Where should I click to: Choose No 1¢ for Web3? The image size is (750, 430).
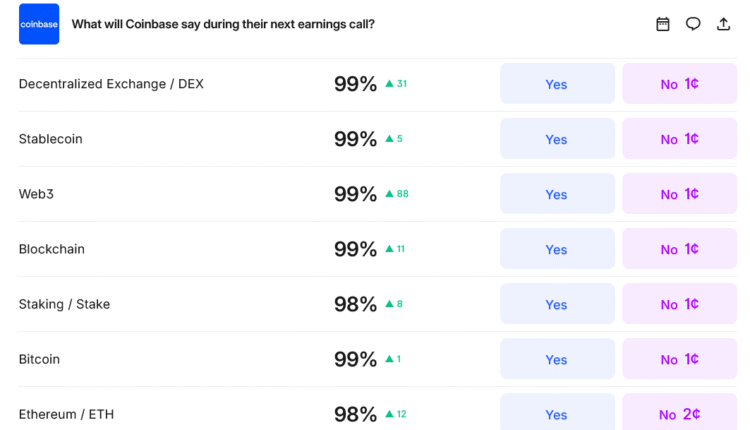tap(679, 194)
